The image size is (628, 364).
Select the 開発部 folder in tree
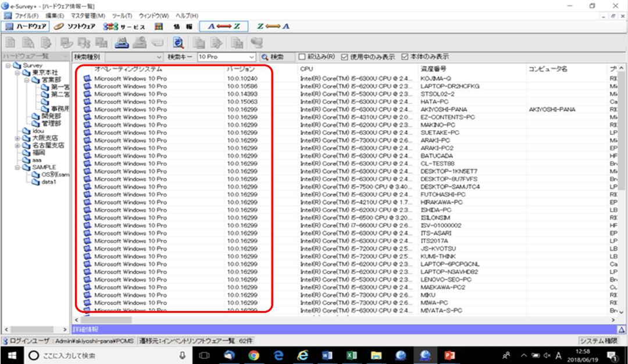pyautogui.click(x=51, y=116)
